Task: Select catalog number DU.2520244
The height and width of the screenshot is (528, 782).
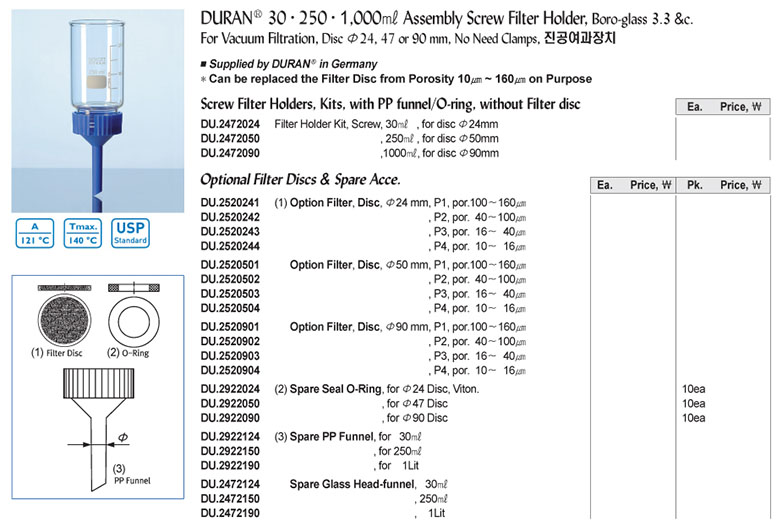Action: coord(230,246)
